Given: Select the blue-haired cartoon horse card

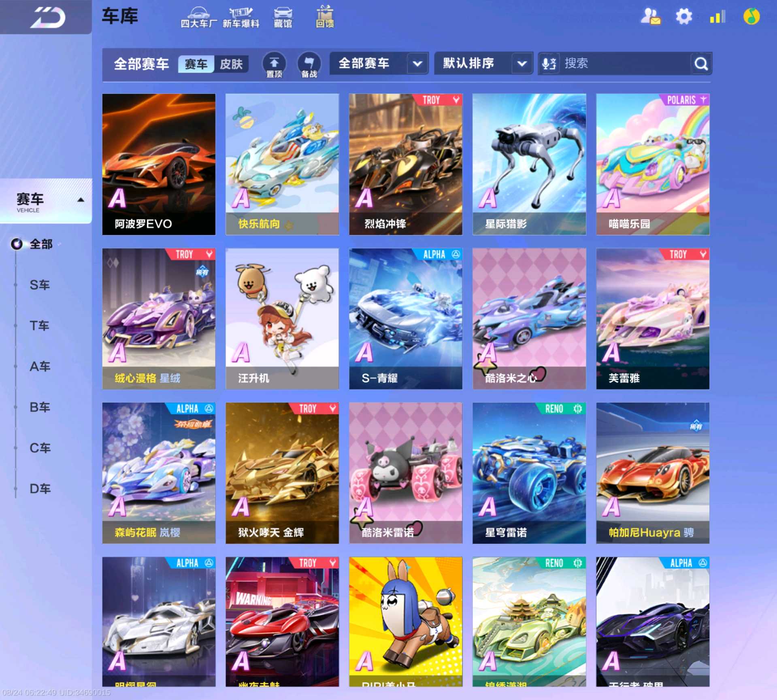Looking at the screenshot, I should pos(406,622).
